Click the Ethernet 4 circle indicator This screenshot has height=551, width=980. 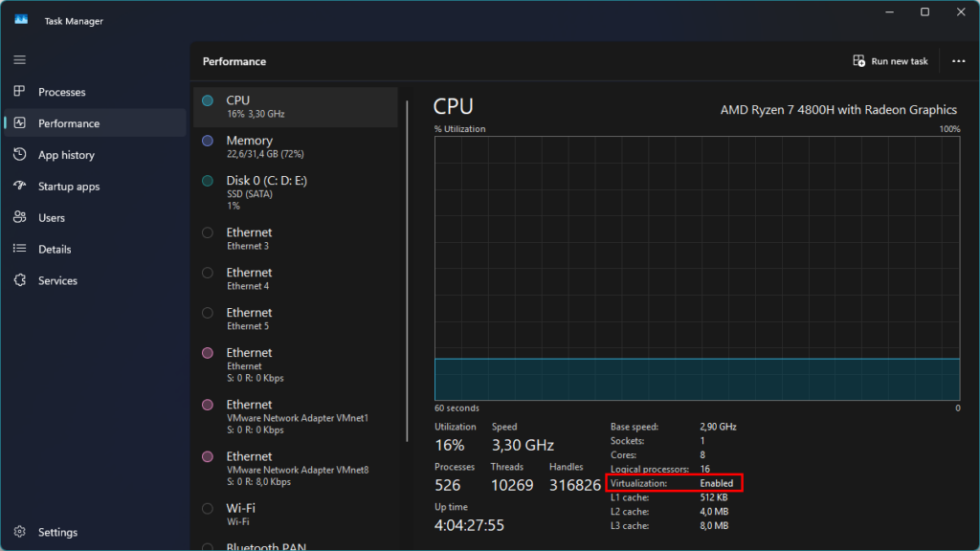coord(208,273)
